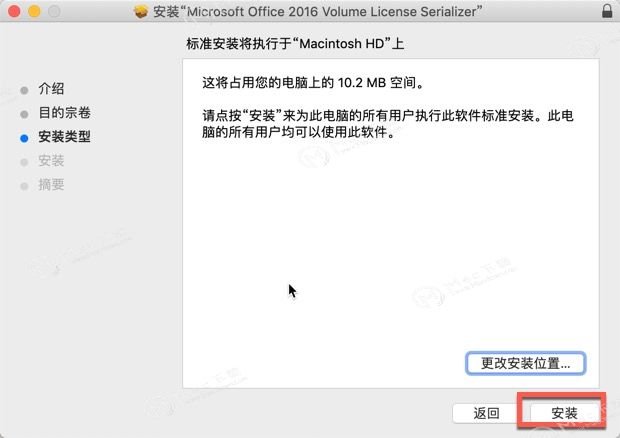Click the 安装 install button

pos(564,413)
